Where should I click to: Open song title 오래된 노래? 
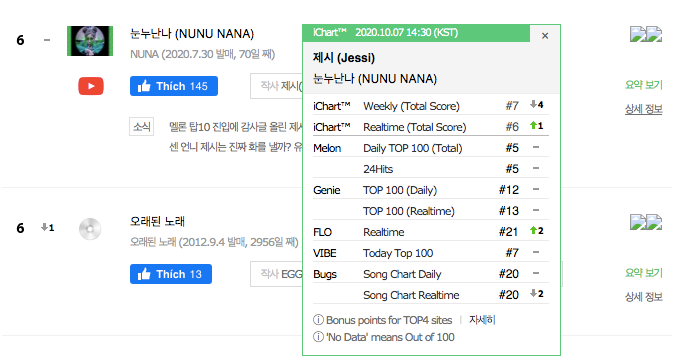coord(157,221)
